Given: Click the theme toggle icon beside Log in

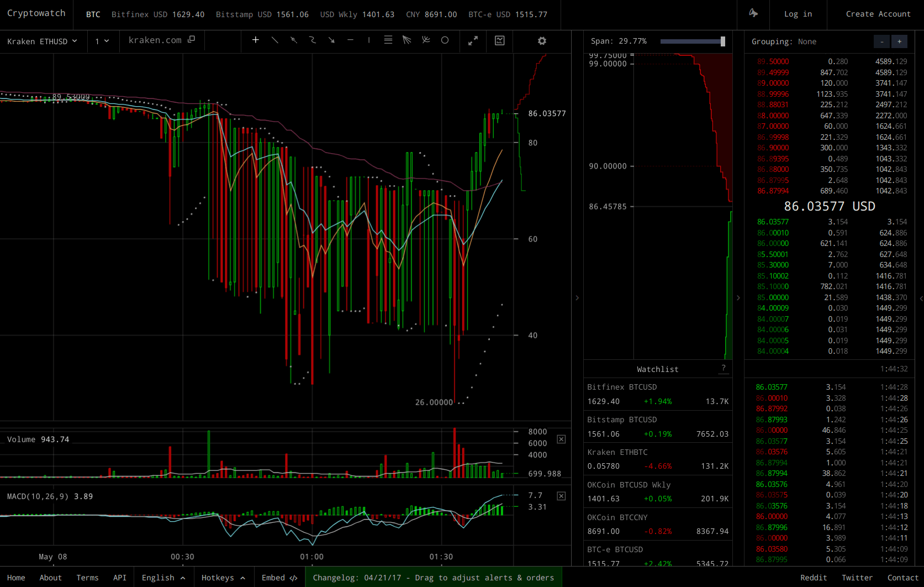Looking at the screenshot, I should point(753,13).
